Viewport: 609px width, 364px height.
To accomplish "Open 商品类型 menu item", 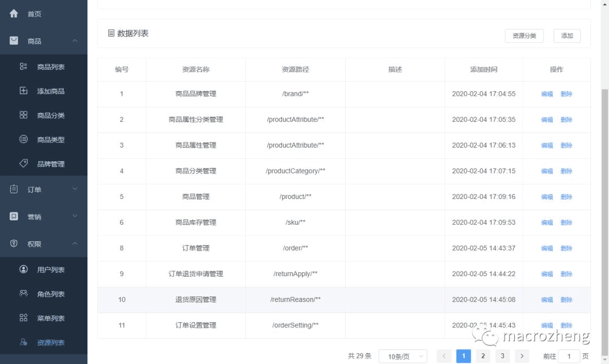I will pyautogui.click(x=43, y=139).
